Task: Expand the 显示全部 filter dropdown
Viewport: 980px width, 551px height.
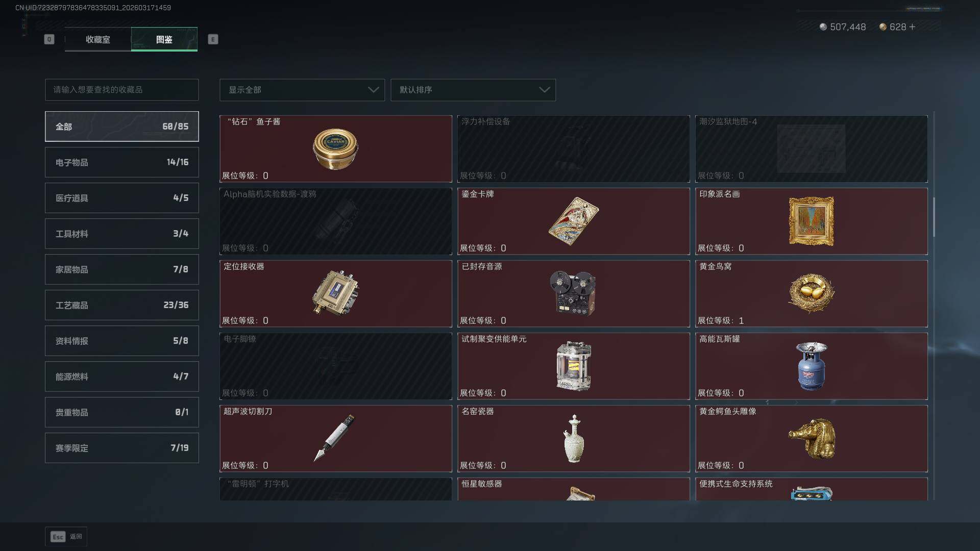Action: pyautogui.click(x=302, y=90)
